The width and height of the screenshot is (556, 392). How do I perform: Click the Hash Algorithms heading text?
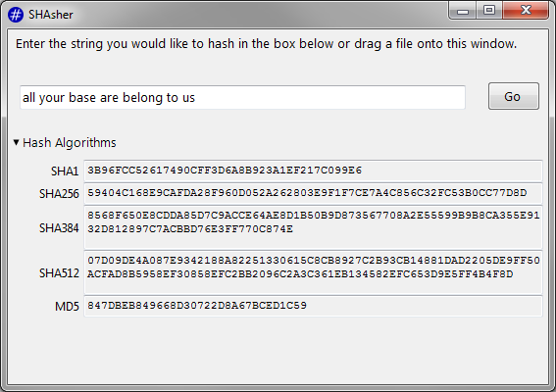70,143
